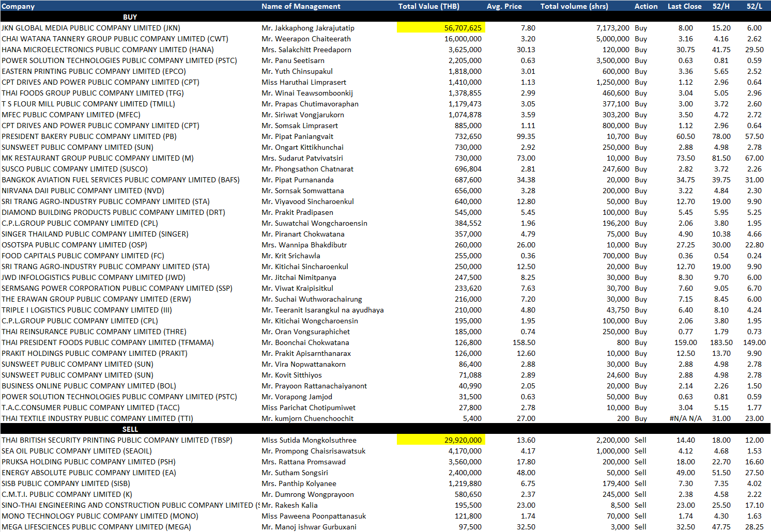This screenshot has height=532, width=771.
Task: Click OSOTSPA (OSP) company cell
Action: (74, 245)
